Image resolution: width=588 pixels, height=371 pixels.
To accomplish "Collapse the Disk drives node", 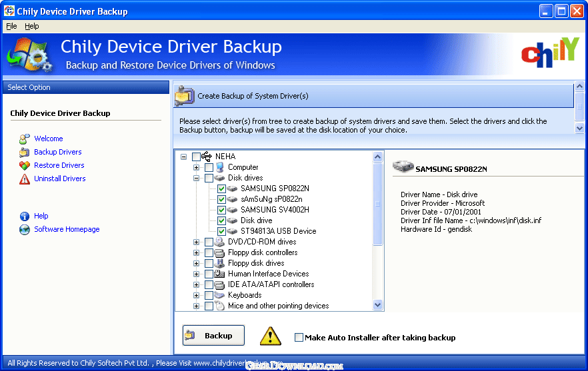I will (196, 178).
